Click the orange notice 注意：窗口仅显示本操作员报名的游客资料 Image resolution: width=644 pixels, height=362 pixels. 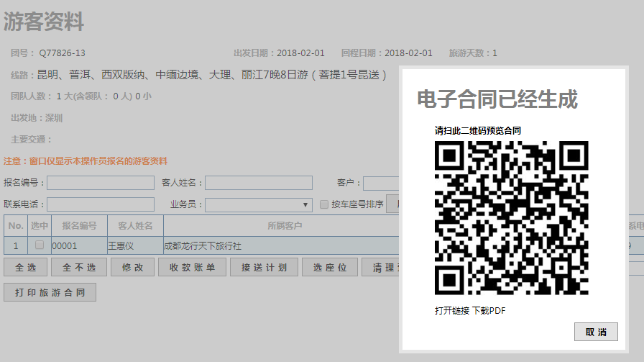click(x=86, y=160)
